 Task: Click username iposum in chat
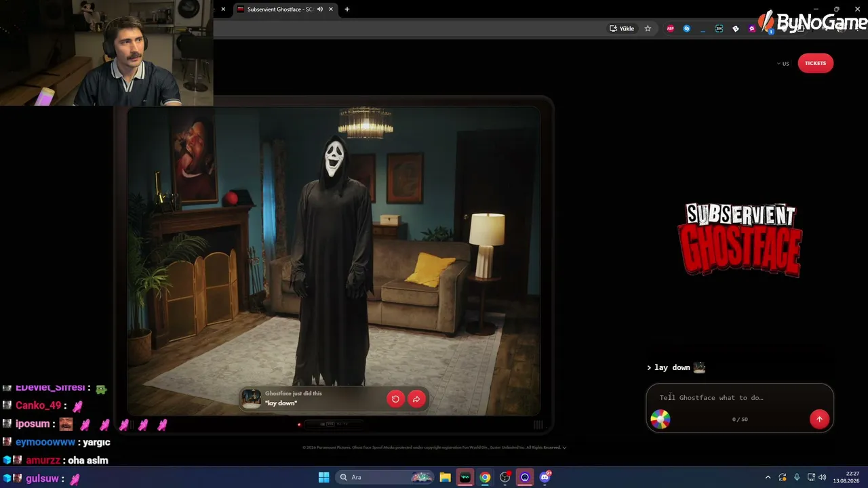point(33,424)
